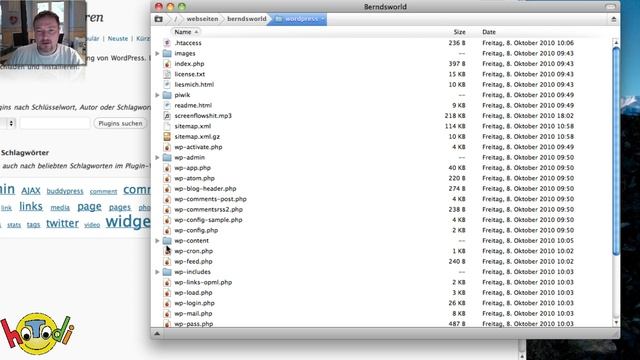Select the wp-feed.php file name
The width and height of the screenshot is (640, 360).
193,262
